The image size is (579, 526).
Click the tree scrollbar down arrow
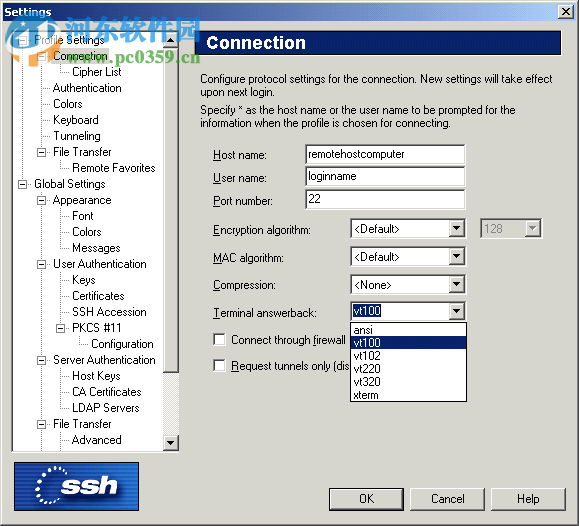[170, 442]
